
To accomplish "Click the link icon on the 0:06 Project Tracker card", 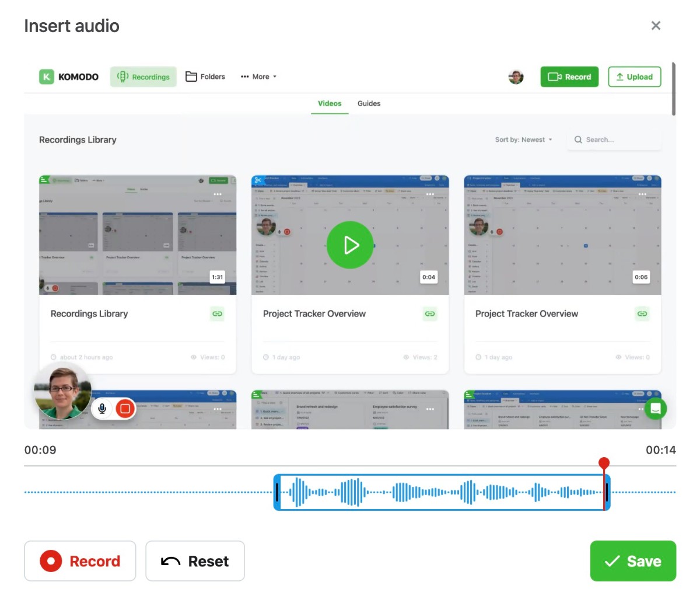I will click(x=642, y=314).
